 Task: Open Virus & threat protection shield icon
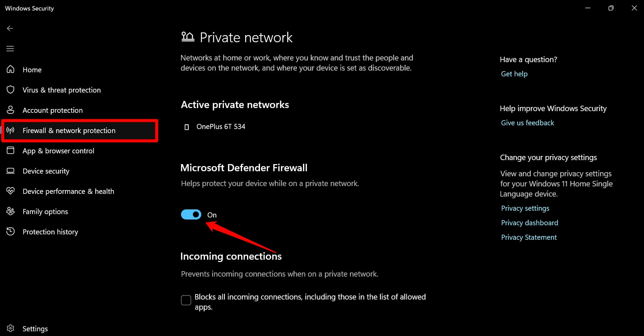click(10, 89)
